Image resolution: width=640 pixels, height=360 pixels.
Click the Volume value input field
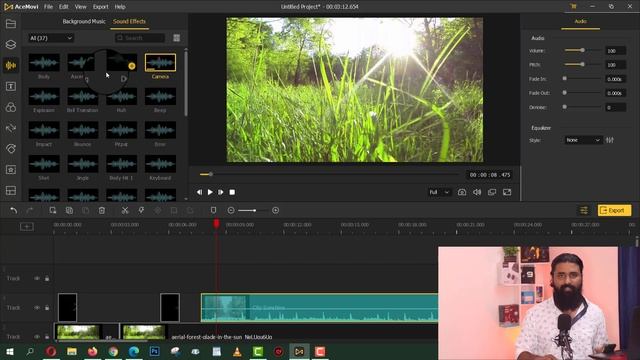click(615, 51)
